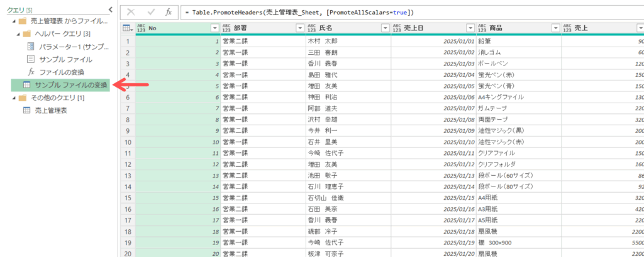Click the formula bar confirm checkmark icon

[149, 12]
